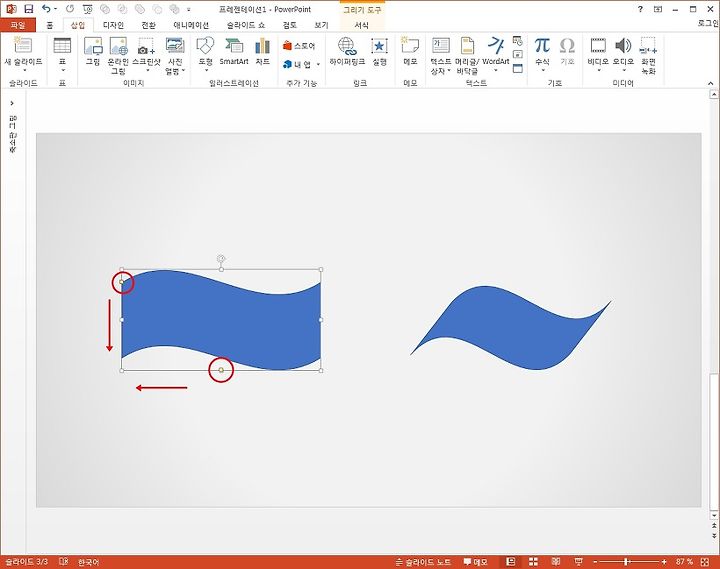Toggle 메모 comments pane in status bar
Screen dimensions: 720x569
[475, 562]
